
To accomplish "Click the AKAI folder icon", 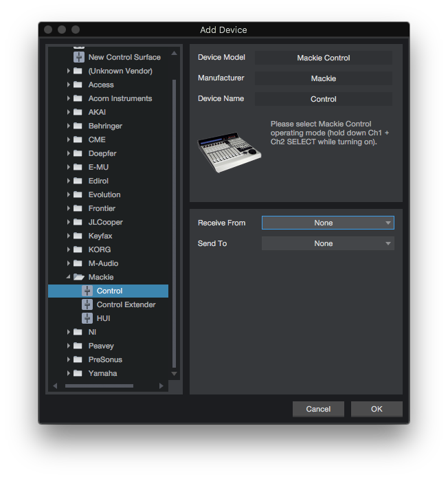I will [78, 112].
